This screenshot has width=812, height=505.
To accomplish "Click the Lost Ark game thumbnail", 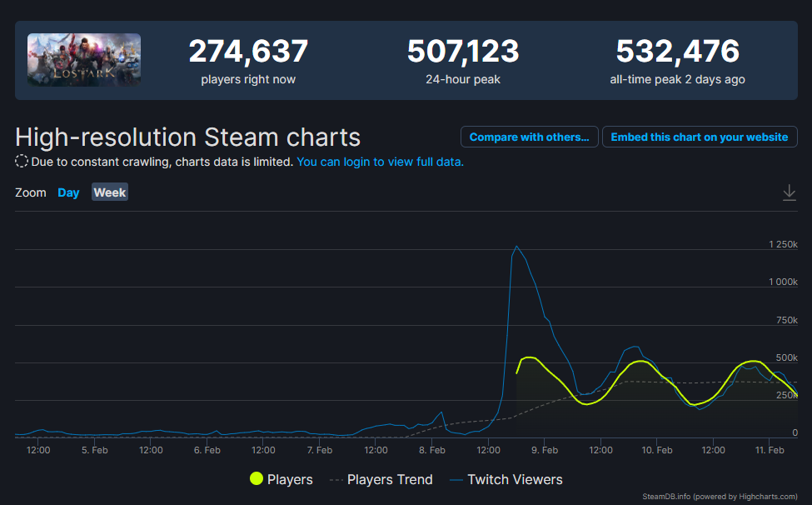I will click(x=84, y=60).
